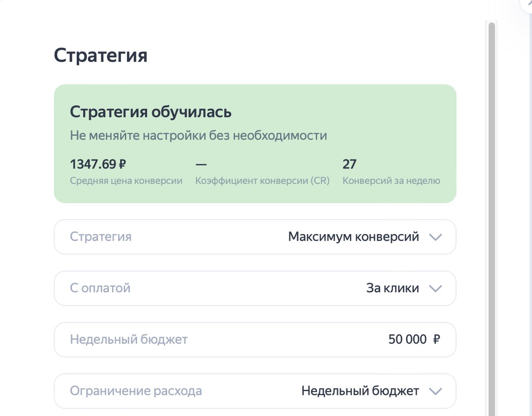Click the vertical scrollbar of the panel
The width and height of the screenshot is (532, 416).
(x=492, y=208)
